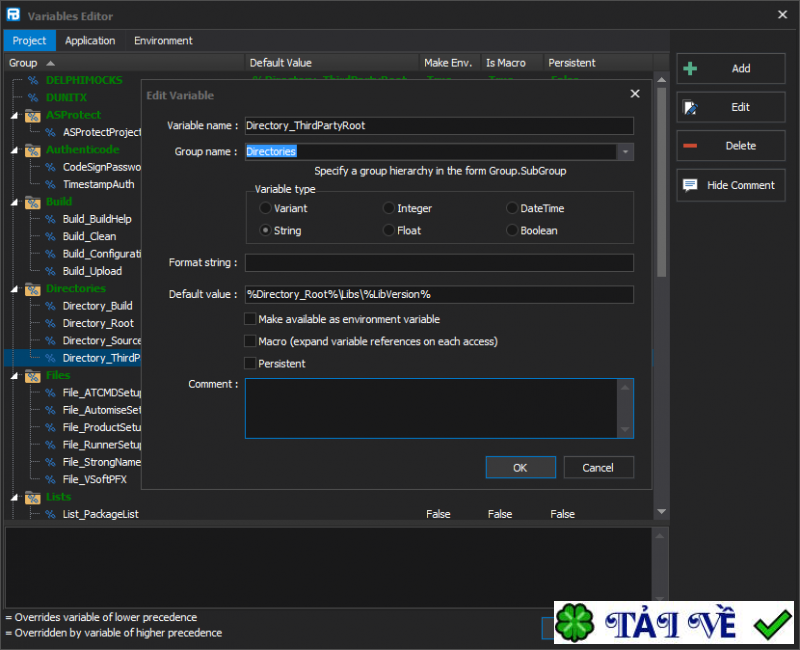Collapse the Authenticode group
This screenshot has height=650, width=800.
[15, 150]
